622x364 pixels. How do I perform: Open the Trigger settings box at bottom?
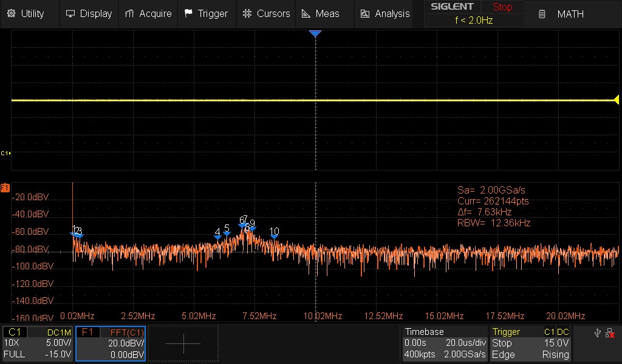tap(530, 343)
